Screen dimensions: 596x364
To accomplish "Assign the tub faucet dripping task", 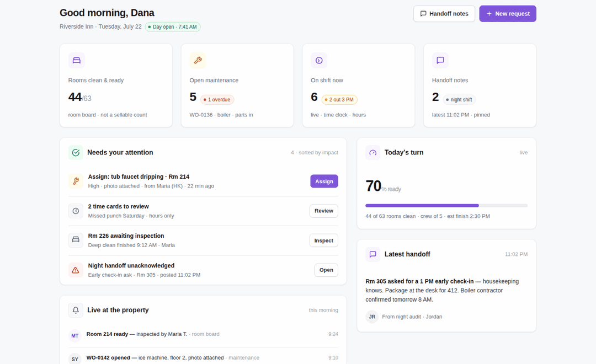I will point(324,181).
